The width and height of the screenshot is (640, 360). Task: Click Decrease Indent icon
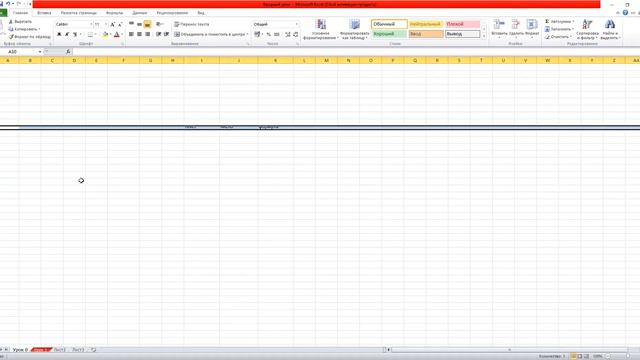click(x=158, y=34)
